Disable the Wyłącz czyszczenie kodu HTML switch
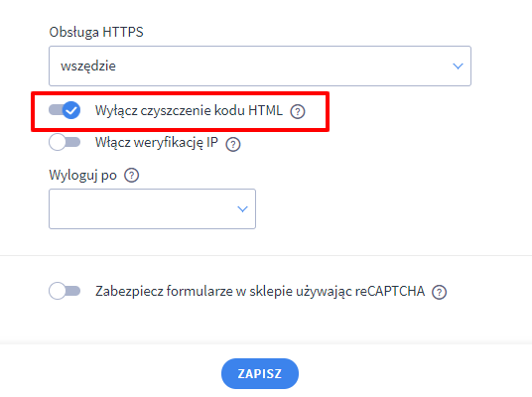532x397 pixels. (65, 110)
